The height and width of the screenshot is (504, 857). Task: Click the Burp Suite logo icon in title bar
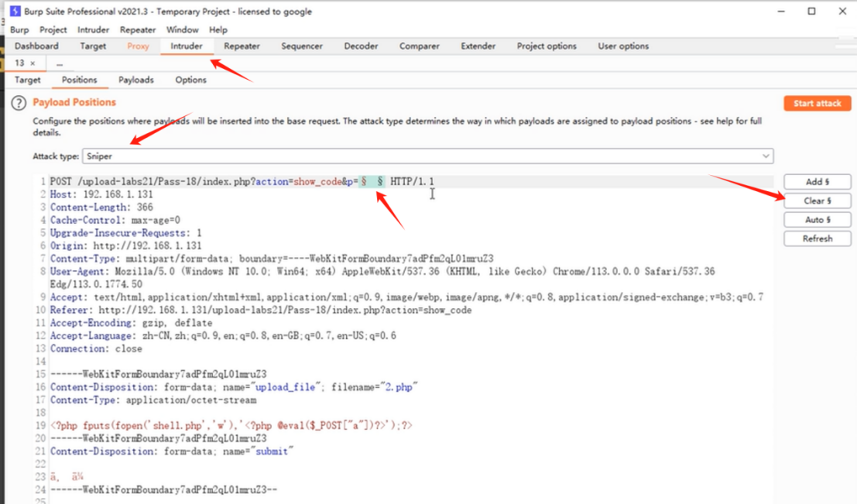pyautogui.click(x=15, y=11)
